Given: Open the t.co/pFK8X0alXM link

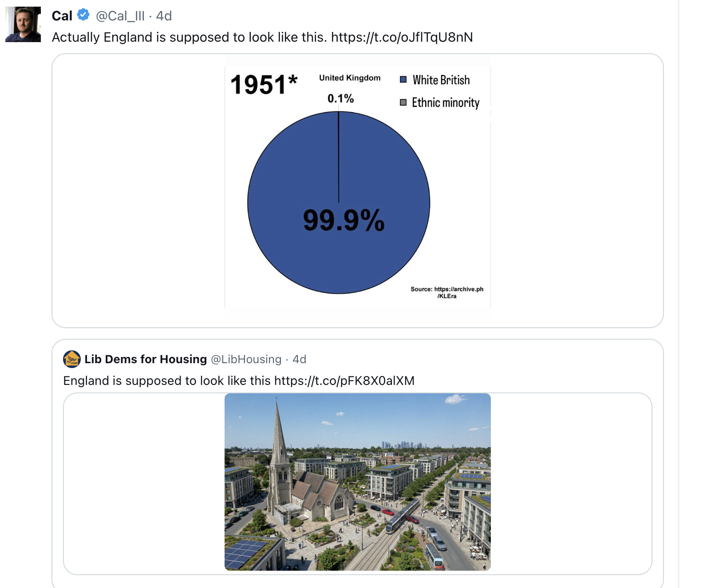Looking at the screenshot, I should click(344, 381).
